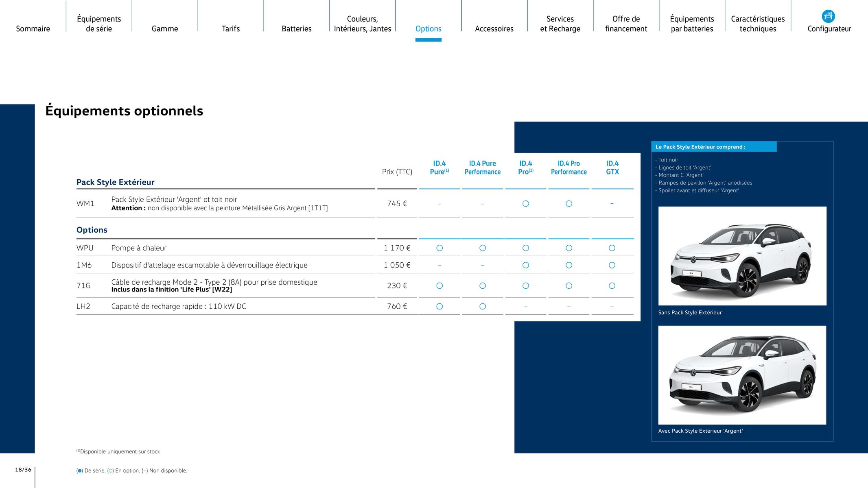
Task: Click the Dispositif d'attelage escamotable row label
Action: (210, 265)
